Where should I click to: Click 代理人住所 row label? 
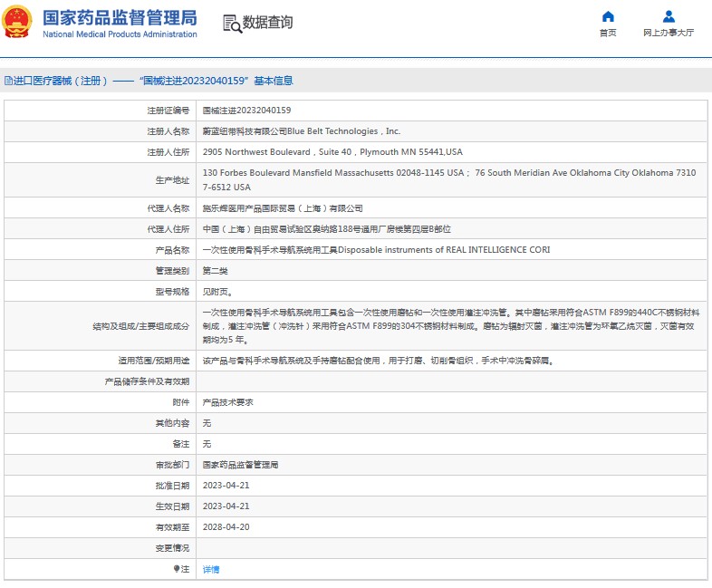tap(168, 229)
